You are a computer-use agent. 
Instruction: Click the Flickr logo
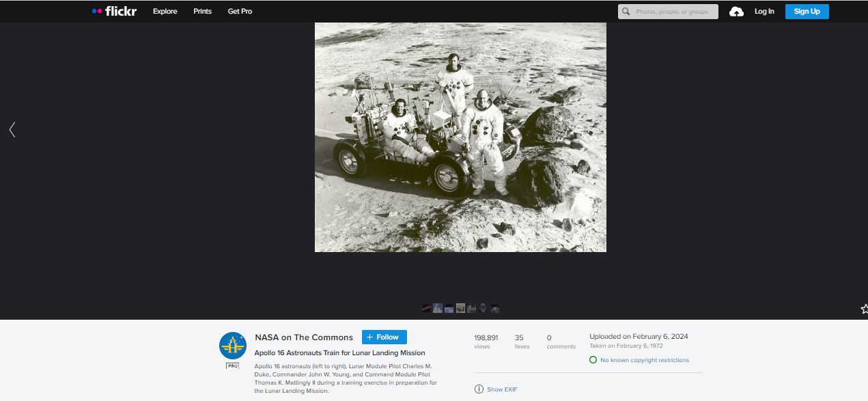(x=114, y=11)
